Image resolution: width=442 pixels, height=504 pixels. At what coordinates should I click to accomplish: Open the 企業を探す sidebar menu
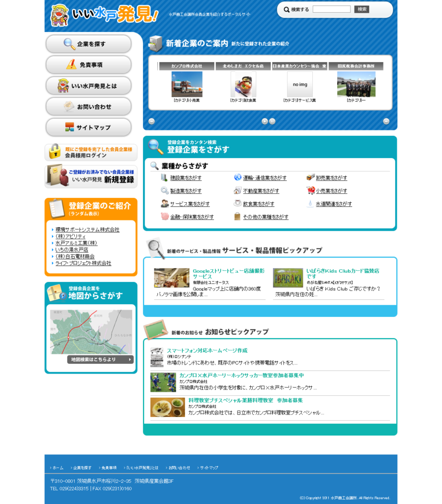[x=88, y=44]
